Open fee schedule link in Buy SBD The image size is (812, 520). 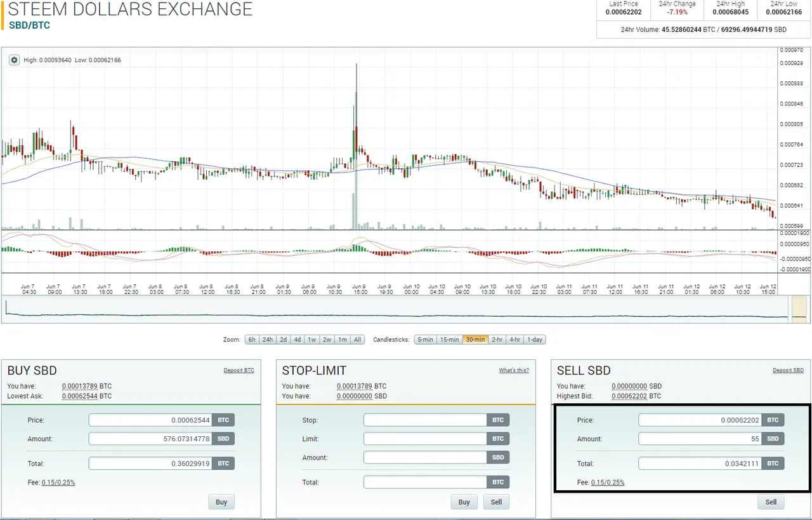tap(58, 483)
